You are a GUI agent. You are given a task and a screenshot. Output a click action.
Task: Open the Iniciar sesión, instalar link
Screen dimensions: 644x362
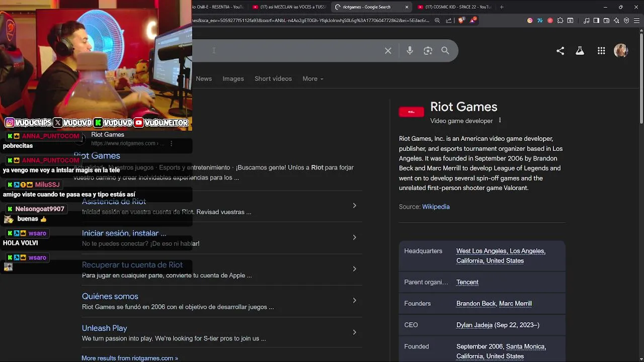point(124,233)
